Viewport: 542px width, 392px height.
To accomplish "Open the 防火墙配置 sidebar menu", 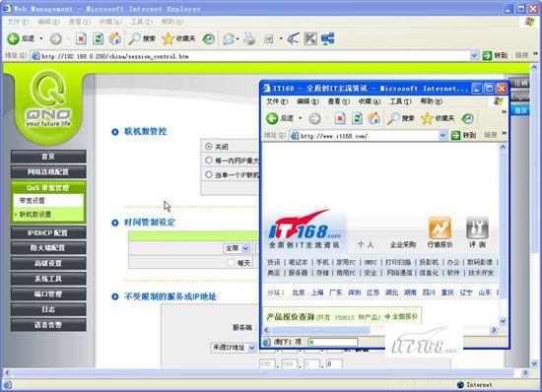I will (48, 248).
